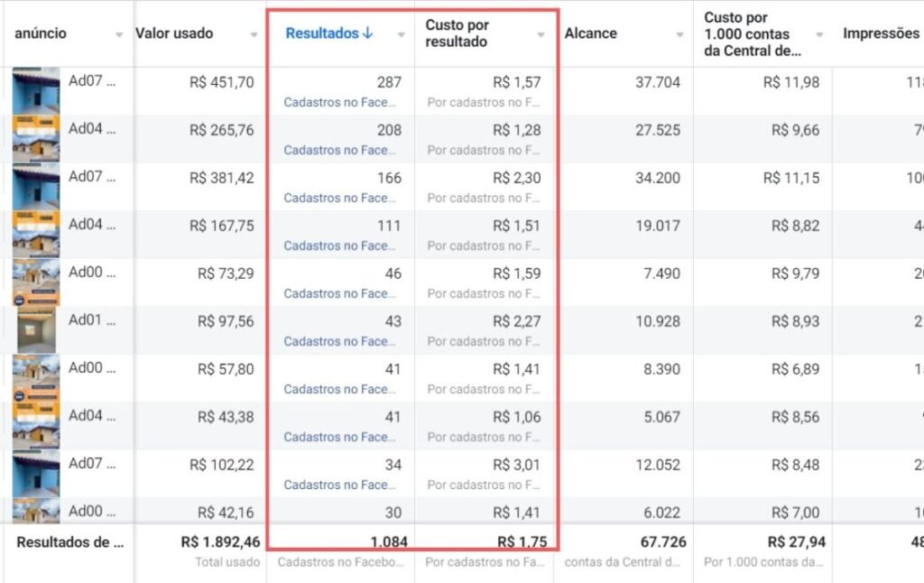The image size is (924, 583).
Task: Sort by the Resultados column header
Action: [322, 33]
